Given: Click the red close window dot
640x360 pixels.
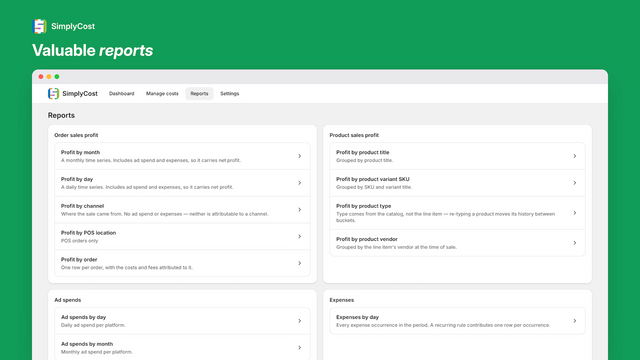Looking at the screenshot, I should (x=41, y=77).
